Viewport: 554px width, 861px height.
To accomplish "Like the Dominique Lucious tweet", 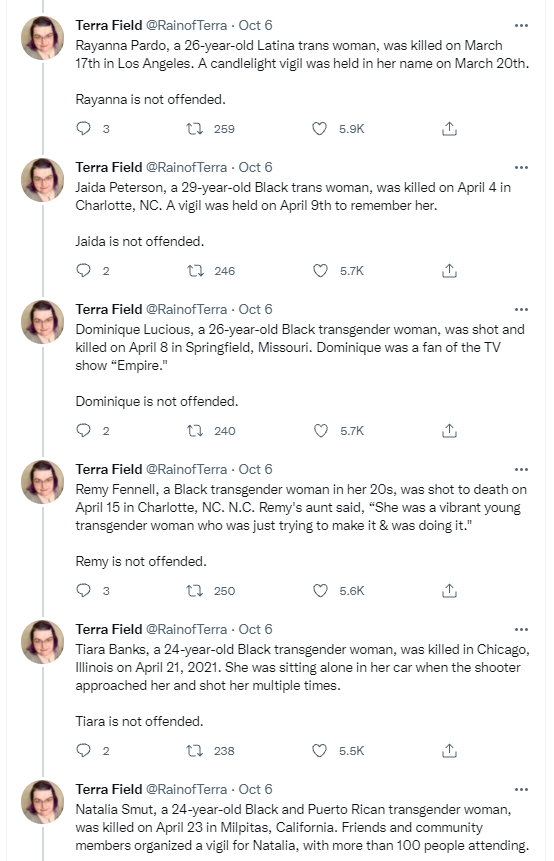I will pos(321,430).
